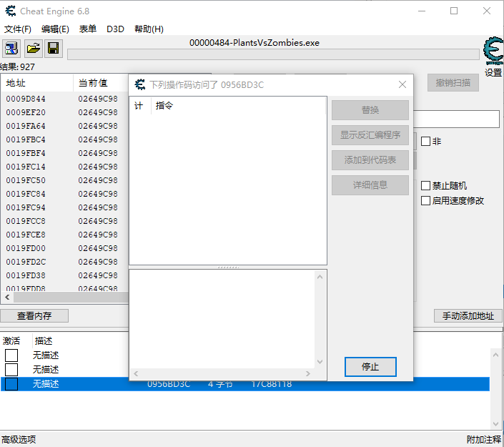Screen dimensions: 504x447
Task: Click the 添加到代码表 button
Action: [x=370, y=159]
